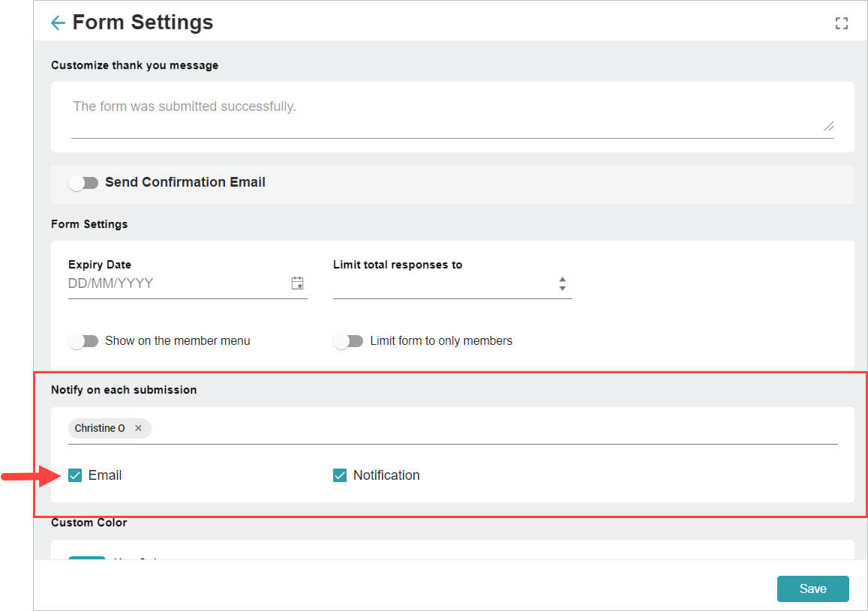Click the Customize thank you message heading
The width and height of the screenshot is (868, 611).
coord(134,65)
